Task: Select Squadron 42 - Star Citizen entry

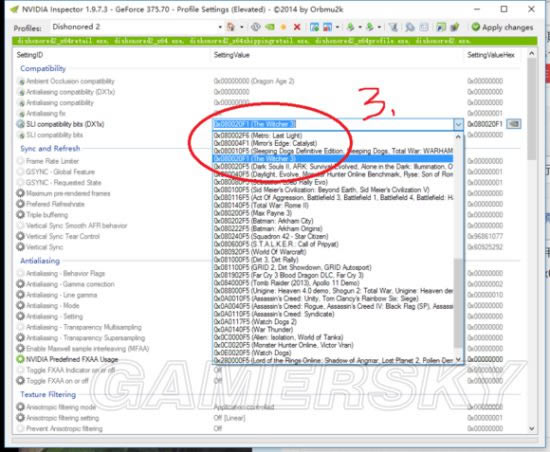Action: tap(271, 236)
